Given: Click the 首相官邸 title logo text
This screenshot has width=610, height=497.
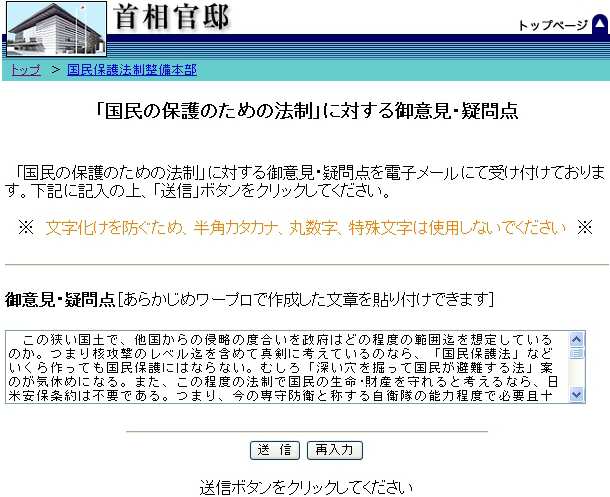Looking at the screenshot, I should (172, 18).
